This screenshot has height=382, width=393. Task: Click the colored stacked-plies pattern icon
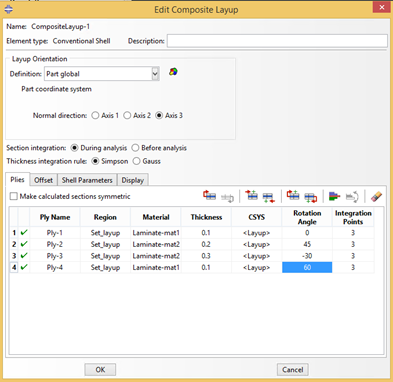coord(334,196)
